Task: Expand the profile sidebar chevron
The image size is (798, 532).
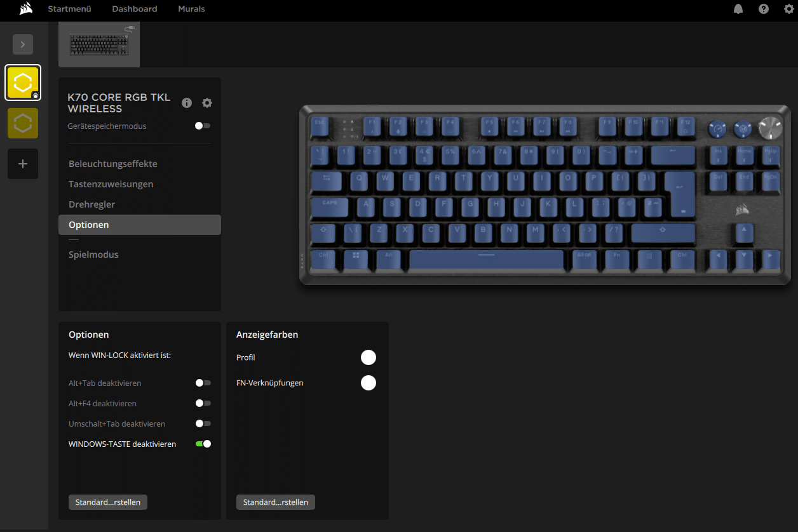Action: click(x=23, y=44)
